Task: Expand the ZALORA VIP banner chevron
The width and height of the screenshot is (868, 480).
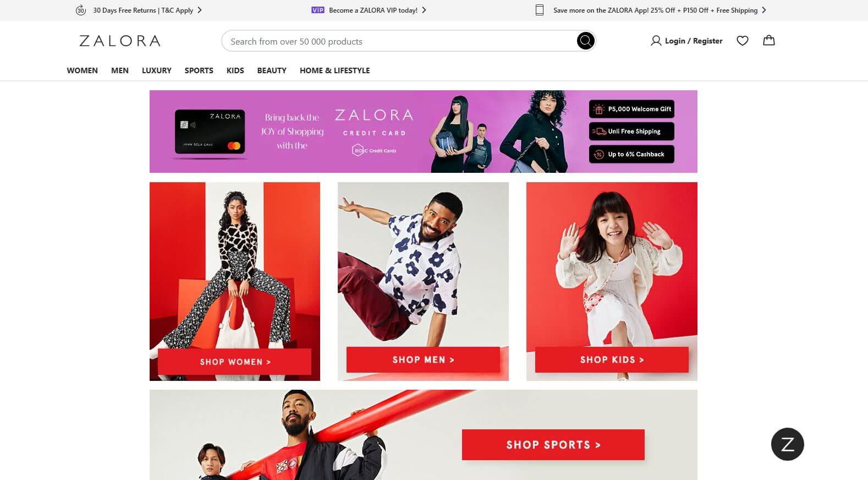Action: [424, 10]
